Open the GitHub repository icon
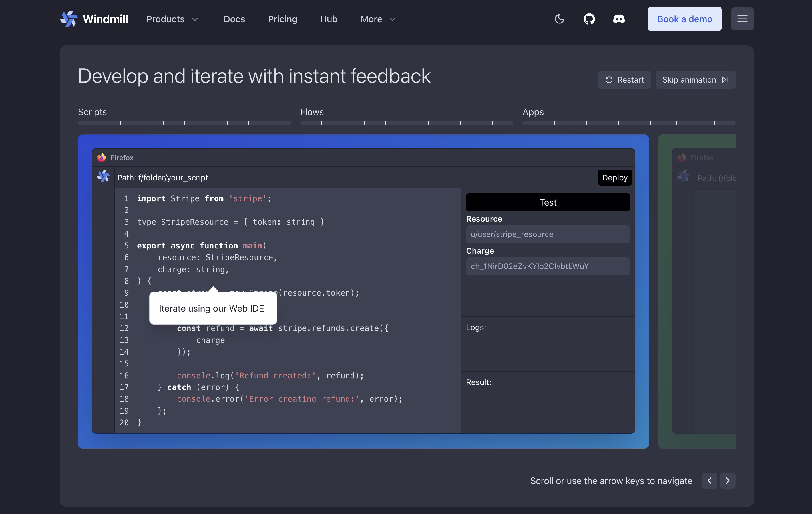Image resolution: width=812 pixels, height=514 pixels. click(x=589, y=19)
